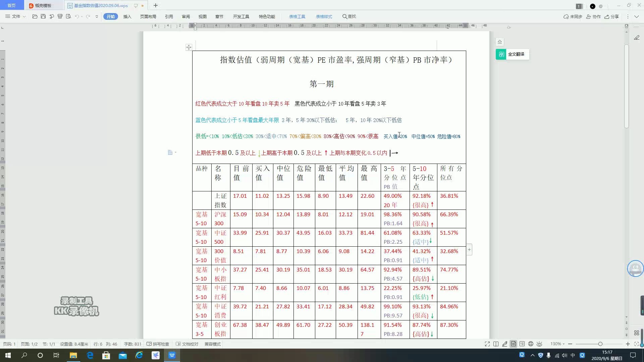Click the collapse floating panel eject icon

pos(500,42)
